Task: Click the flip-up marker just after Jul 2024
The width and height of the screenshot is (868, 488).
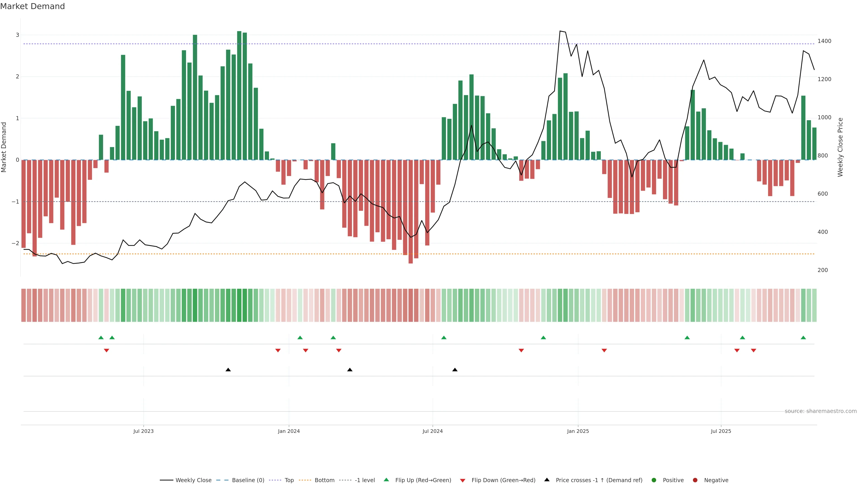Action: tap(444, 338)
